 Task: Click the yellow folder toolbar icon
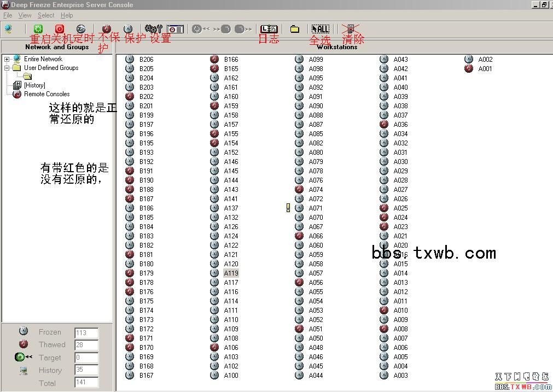[x=294, y=29]
